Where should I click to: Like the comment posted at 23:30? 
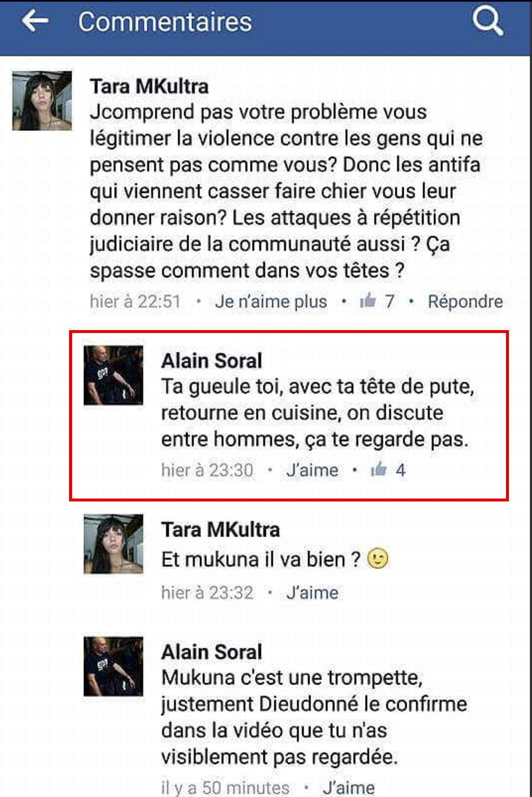coord(312,470)
